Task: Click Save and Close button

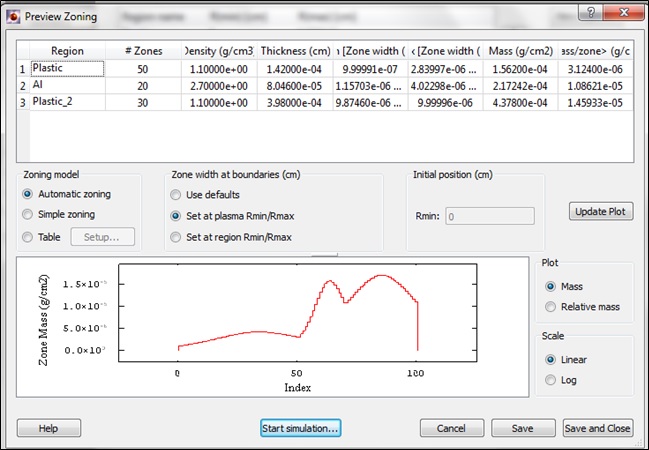Action: [x=598, y=428]
